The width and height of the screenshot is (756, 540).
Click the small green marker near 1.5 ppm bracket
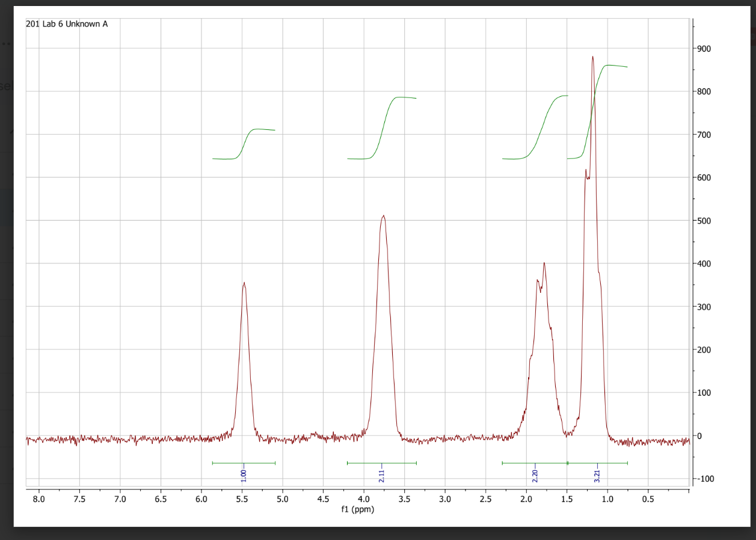click(567, 462)
